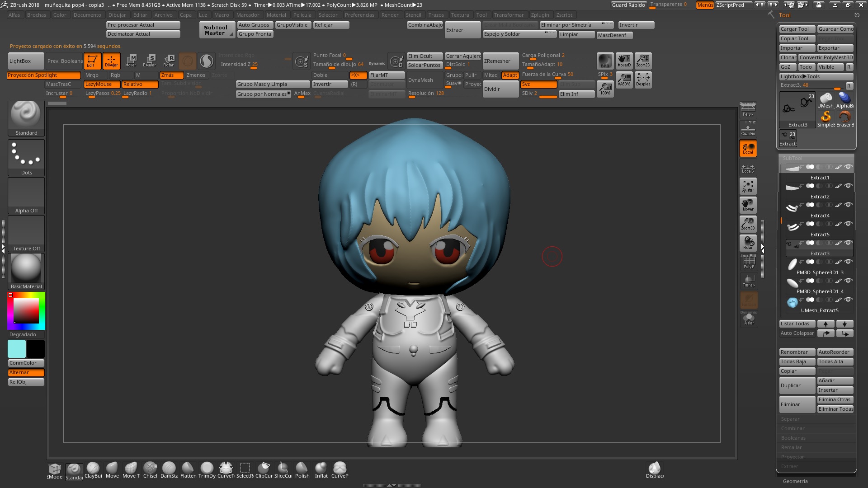Toggle Transp transparency mode
This screenshot has width=868, height=488.
[748, 281]
